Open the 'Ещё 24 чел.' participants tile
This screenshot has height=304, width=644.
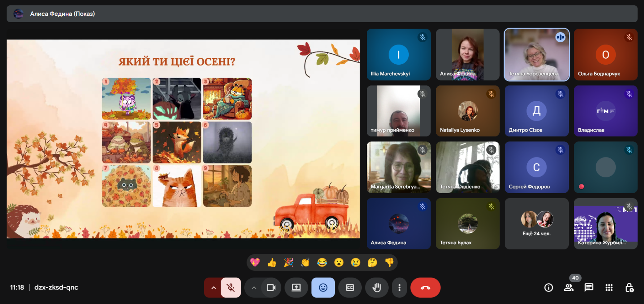coord(536,224)
